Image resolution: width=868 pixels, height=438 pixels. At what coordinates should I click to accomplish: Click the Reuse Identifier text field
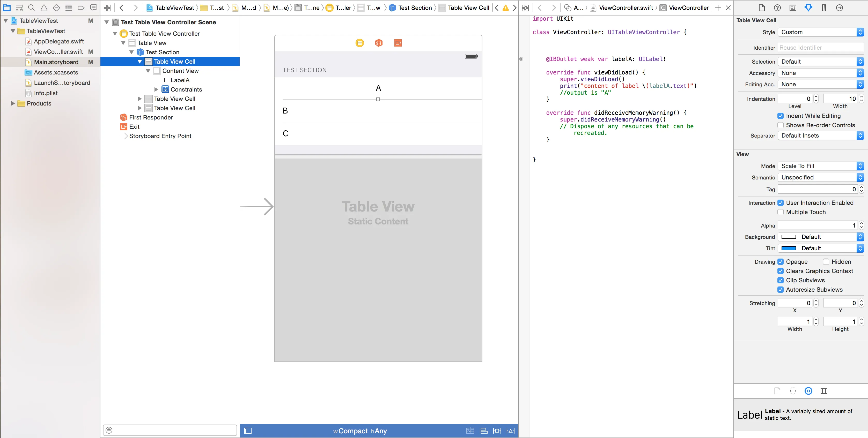coord(820,48)
